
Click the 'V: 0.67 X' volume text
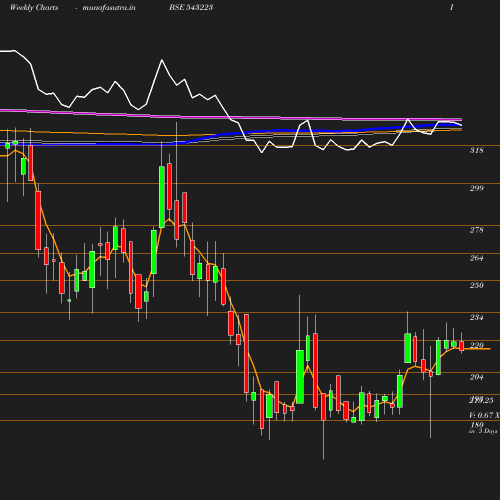484,415
